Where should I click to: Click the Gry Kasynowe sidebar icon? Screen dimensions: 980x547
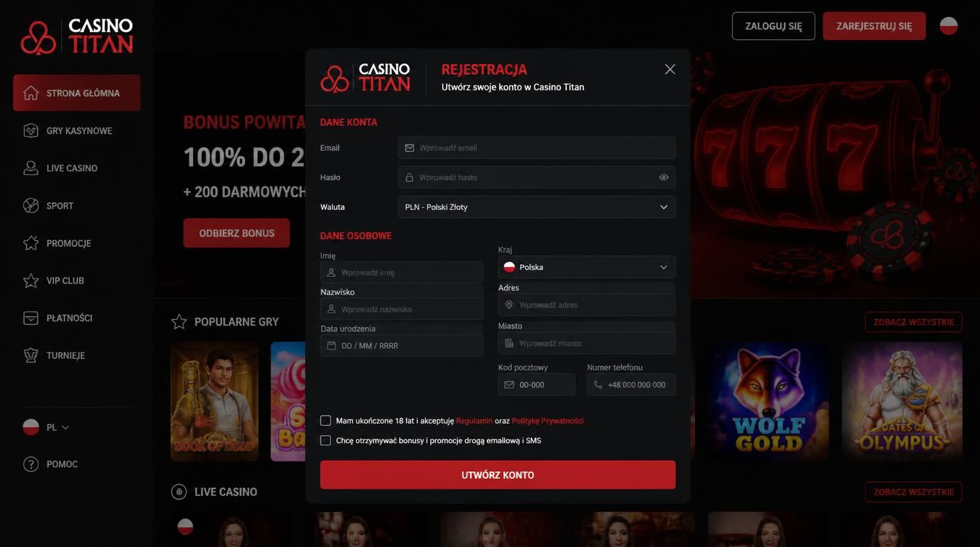point(31,130)
